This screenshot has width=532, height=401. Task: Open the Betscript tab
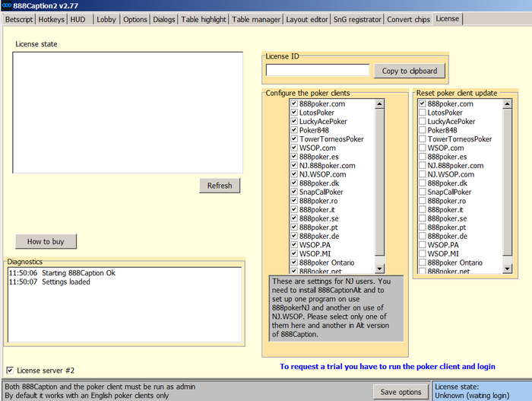19,19
